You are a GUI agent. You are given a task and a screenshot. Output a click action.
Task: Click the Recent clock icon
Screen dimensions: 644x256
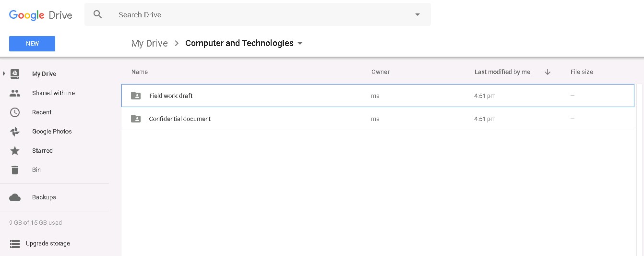tap(15, 112)
